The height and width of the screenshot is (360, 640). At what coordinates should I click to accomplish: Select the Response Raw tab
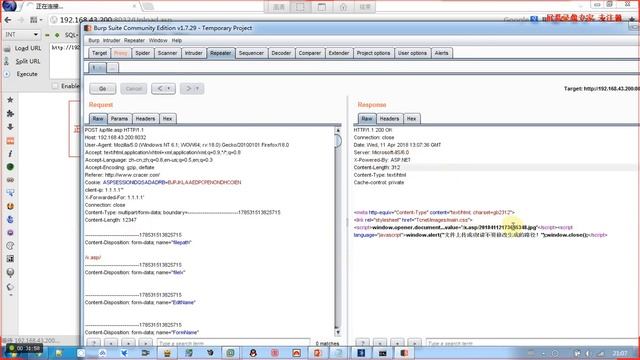pyautogui.click(x=367, y=119)
